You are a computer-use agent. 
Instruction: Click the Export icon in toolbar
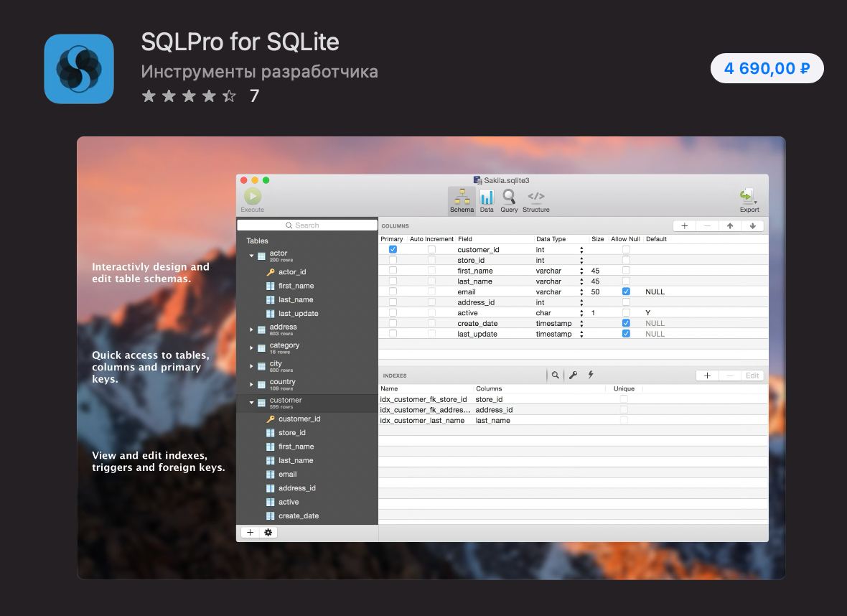749,200
